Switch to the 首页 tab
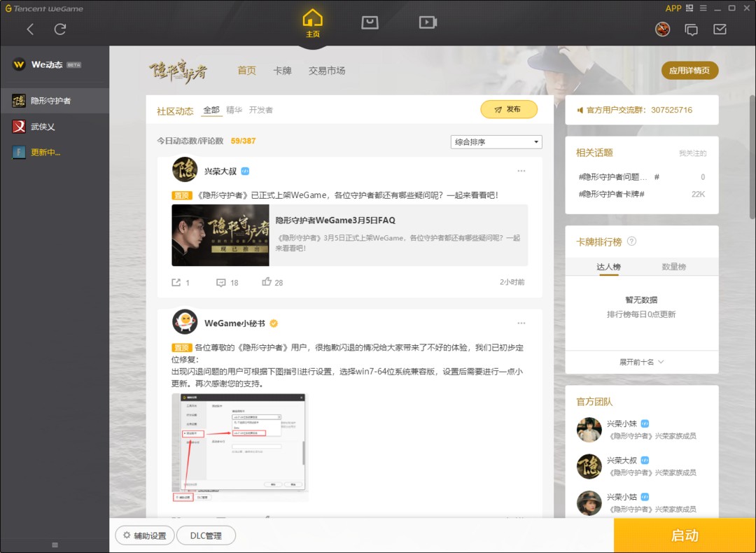The image size is (756, 553). 246,71
